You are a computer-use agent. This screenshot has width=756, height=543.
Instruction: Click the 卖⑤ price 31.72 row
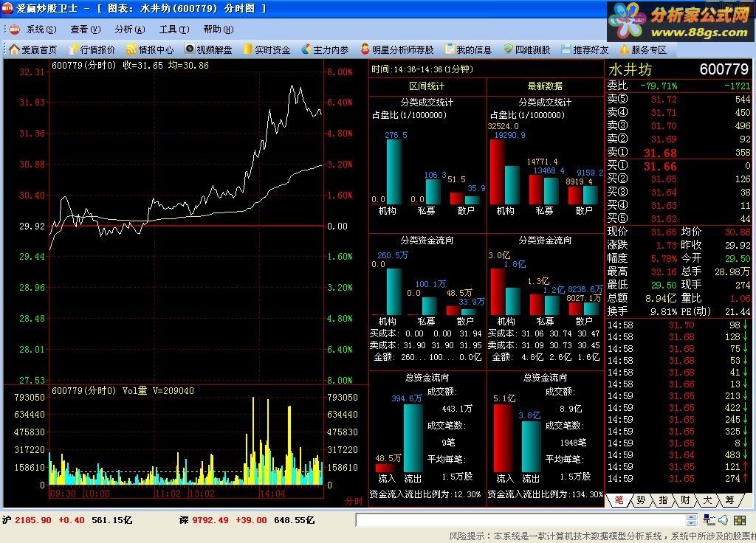click(678, 100)
